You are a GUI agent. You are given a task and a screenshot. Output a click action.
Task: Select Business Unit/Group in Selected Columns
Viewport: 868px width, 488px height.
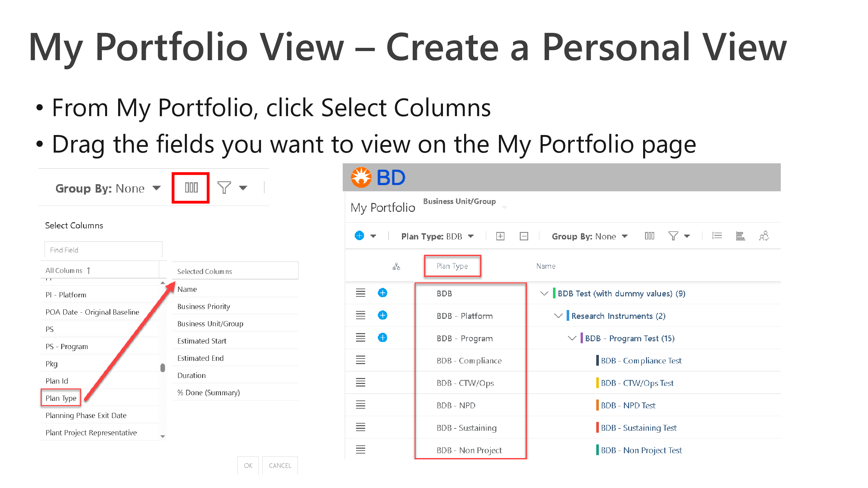(x=210, y=323)
